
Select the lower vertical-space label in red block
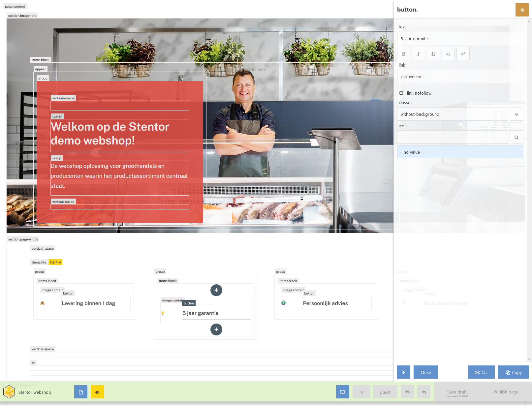point(63,202)
